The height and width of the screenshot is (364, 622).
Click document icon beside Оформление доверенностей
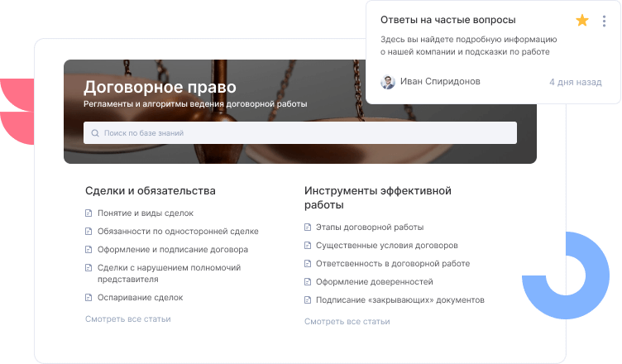pyautogui.click(x=308, y=282)
